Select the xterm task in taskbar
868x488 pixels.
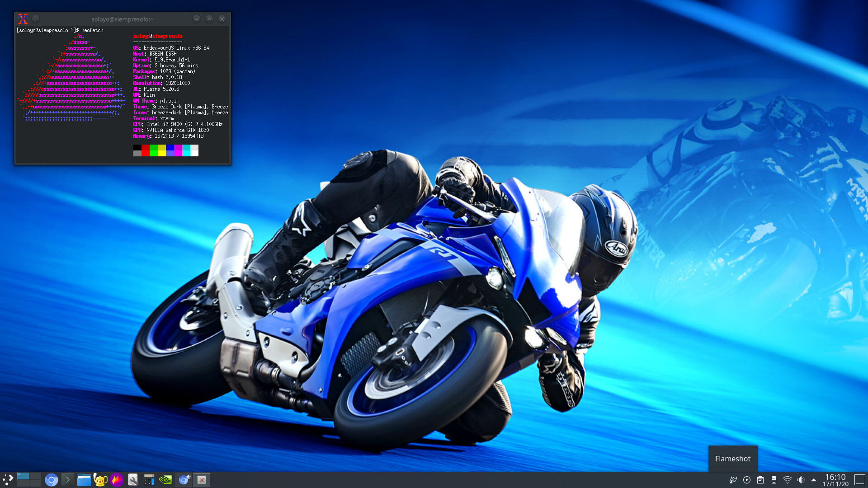click(x=202, y=480)
